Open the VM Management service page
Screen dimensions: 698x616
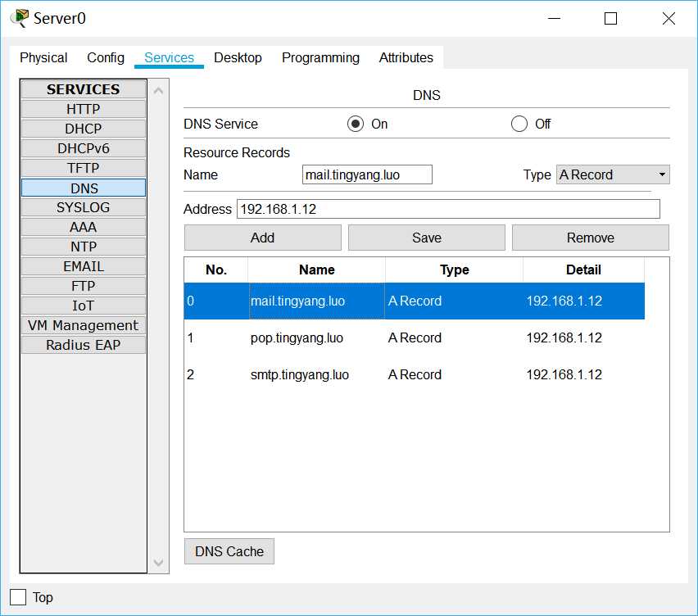(x=84, y=325)
